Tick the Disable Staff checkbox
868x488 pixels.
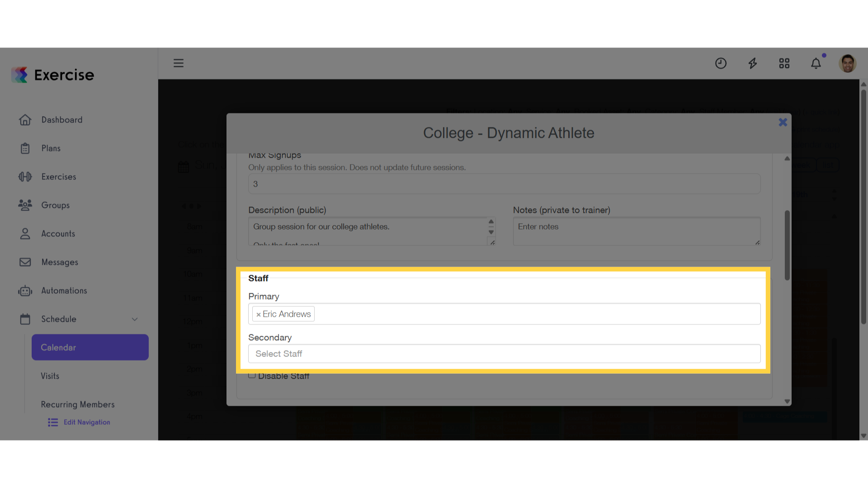pyautogui.click(x=252, y=375)
